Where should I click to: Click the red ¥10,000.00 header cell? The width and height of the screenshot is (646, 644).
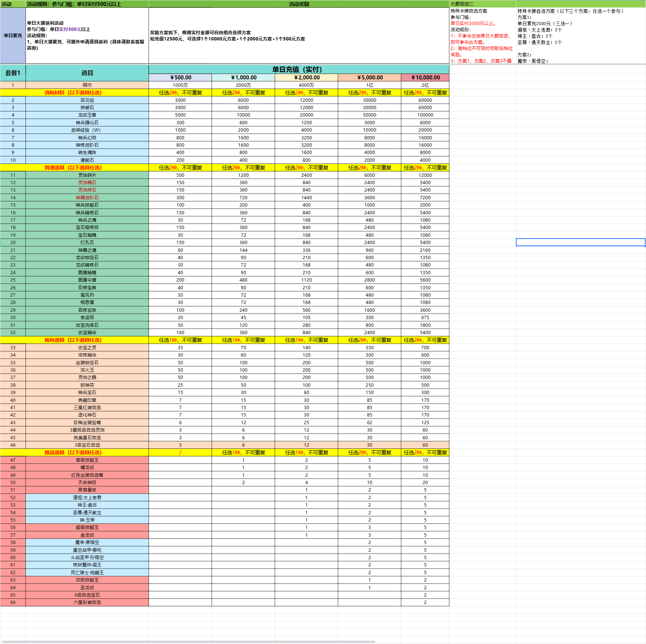click(425, 78)
